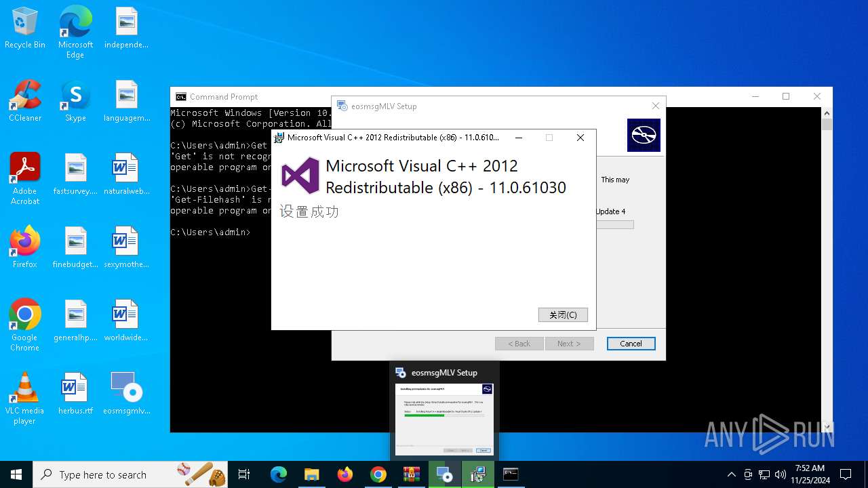Image resolution: width=868 pixels, height=488 pixels.
Task: Click the Visual Studio logo in installer
Action: pyautogui.click(x=300, y=176)
